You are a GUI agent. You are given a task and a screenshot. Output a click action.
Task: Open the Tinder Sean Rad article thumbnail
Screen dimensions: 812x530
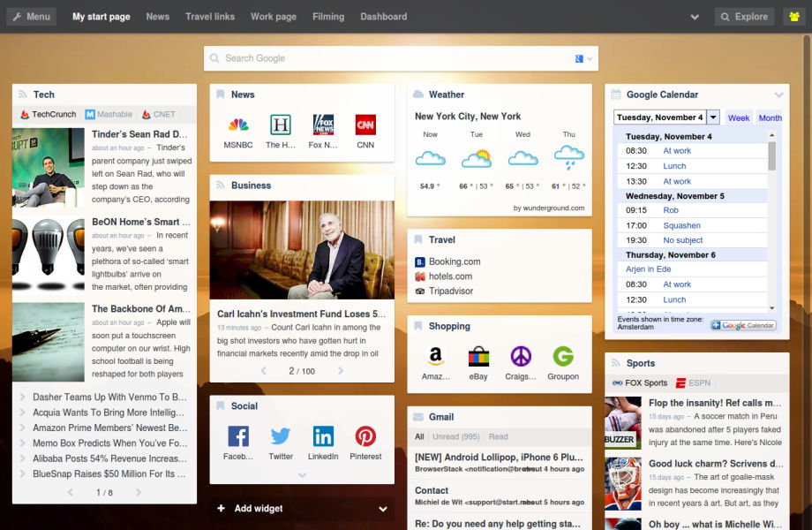[49, 167]
